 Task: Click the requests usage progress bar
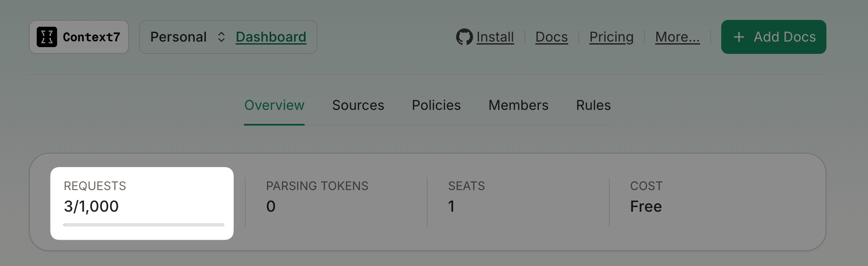[x=143, y=224]
